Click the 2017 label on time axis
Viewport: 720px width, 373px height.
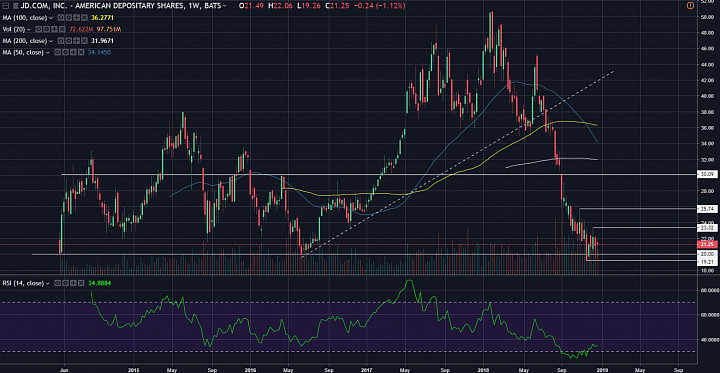point(366,369)
